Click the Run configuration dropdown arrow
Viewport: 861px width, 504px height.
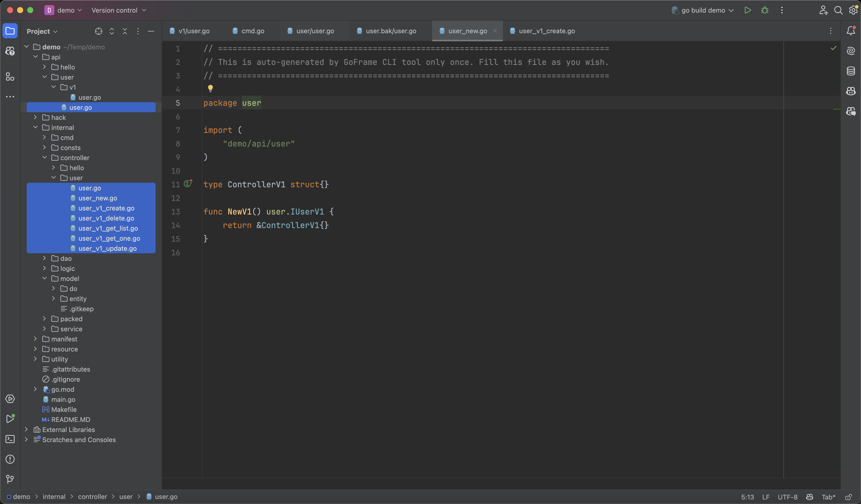pyautogui.click(x=733, y=10)
